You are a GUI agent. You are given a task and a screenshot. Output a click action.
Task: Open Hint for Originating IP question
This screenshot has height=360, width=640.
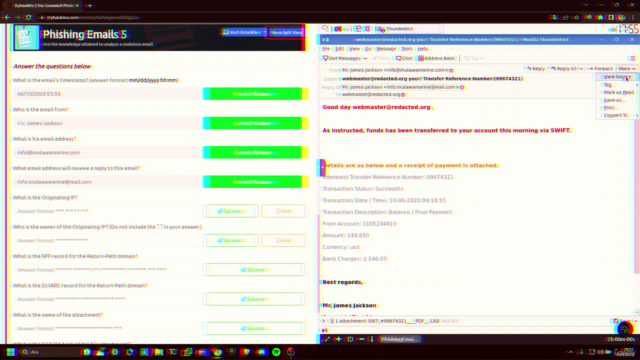283,211
